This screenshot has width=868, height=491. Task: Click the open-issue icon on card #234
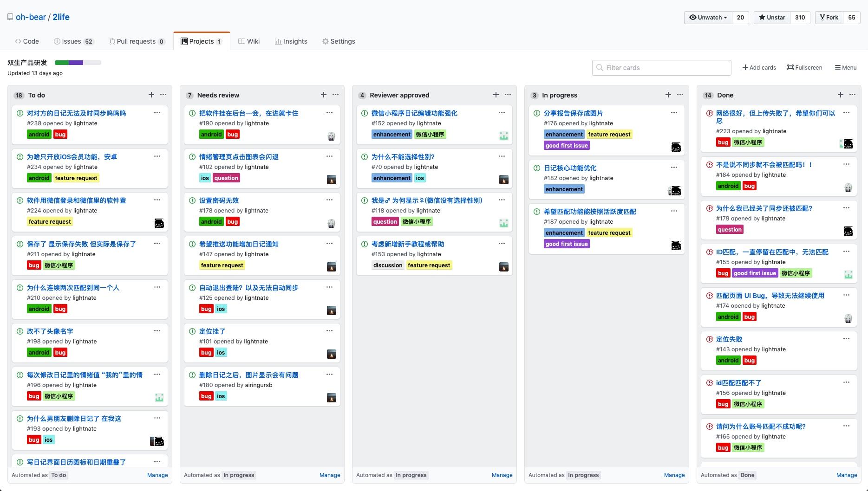(20, 157)
